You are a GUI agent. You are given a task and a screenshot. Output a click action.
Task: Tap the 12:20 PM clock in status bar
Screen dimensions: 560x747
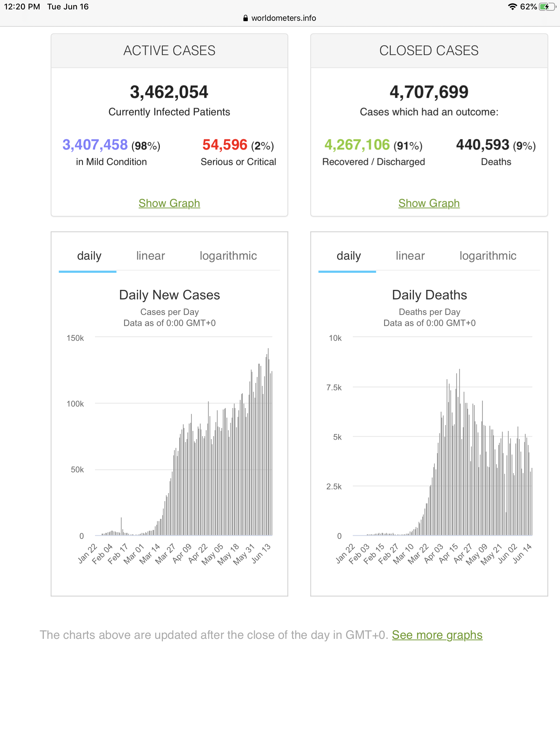coord(22,7)
